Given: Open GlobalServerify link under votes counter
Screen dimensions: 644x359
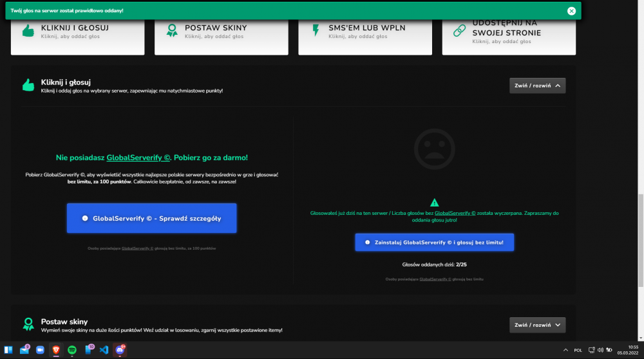Looking at the screenshot, I should pyautogui.click(x=435, y=279).
